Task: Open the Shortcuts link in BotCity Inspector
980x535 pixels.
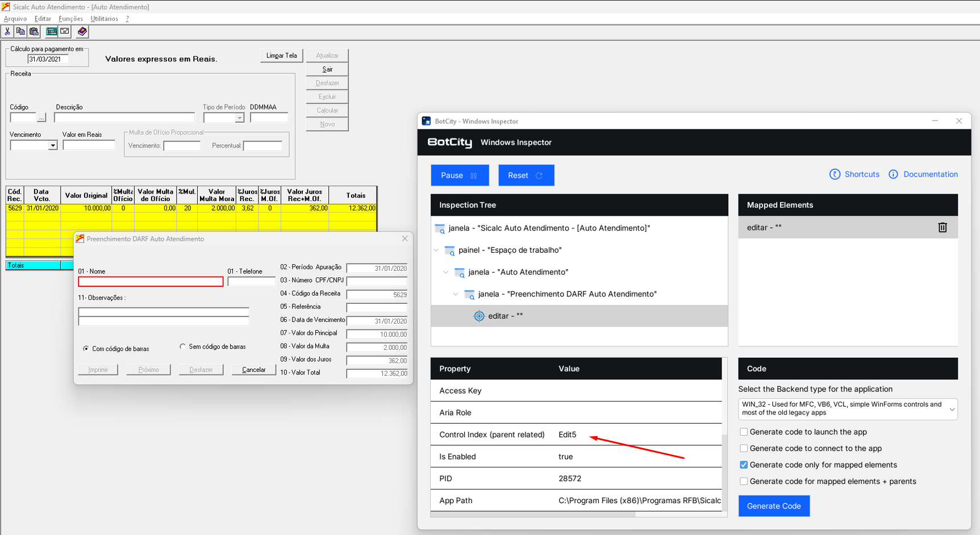Action: pyautogui.click(x=854, y=174)
